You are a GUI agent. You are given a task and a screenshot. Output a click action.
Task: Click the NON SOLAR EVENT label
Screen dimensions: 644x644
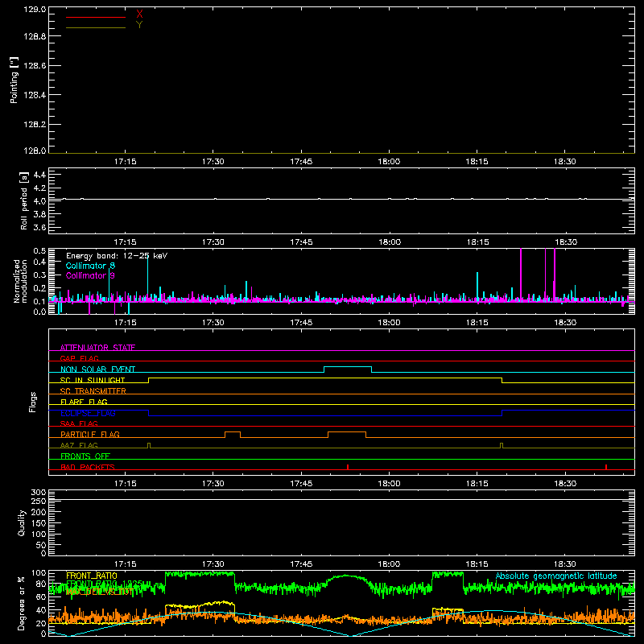coord(97,369)
